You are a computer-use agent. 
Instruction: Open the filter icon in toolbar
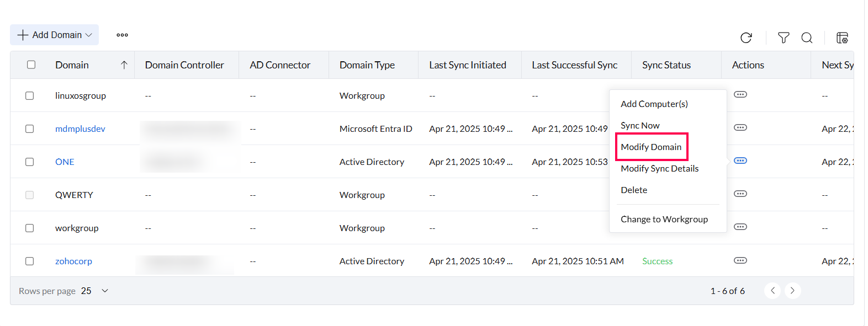784,38
